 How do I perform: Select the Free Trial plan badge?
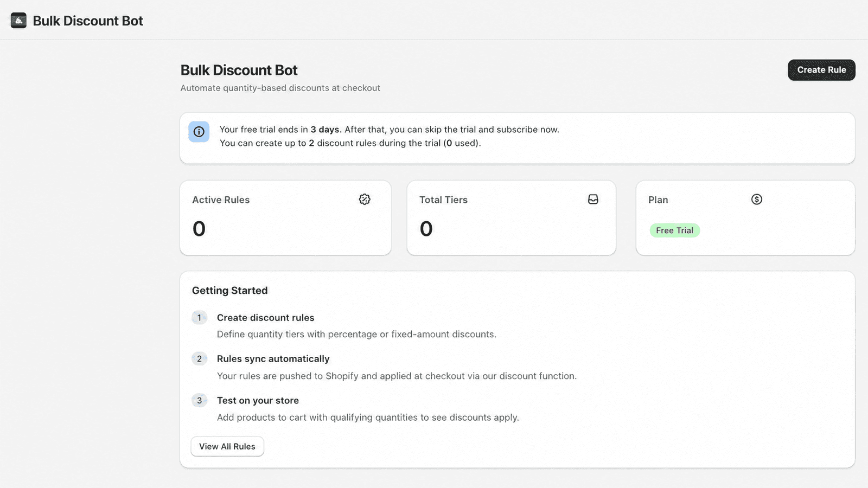(674, 230)
